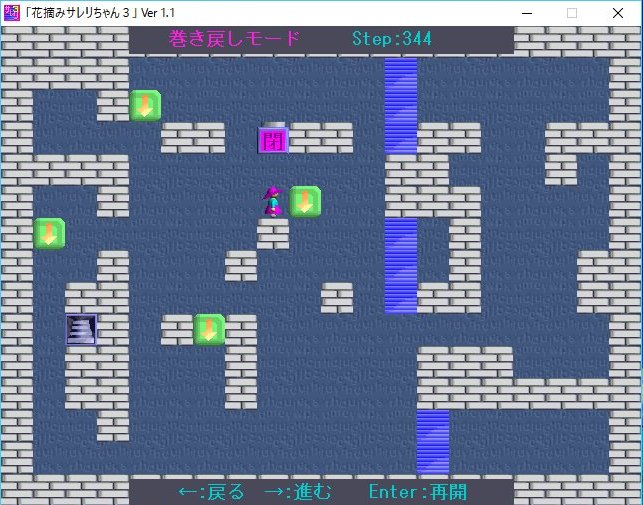
Task: Click the Step:344 counter
Action: [x=391, y=39]
